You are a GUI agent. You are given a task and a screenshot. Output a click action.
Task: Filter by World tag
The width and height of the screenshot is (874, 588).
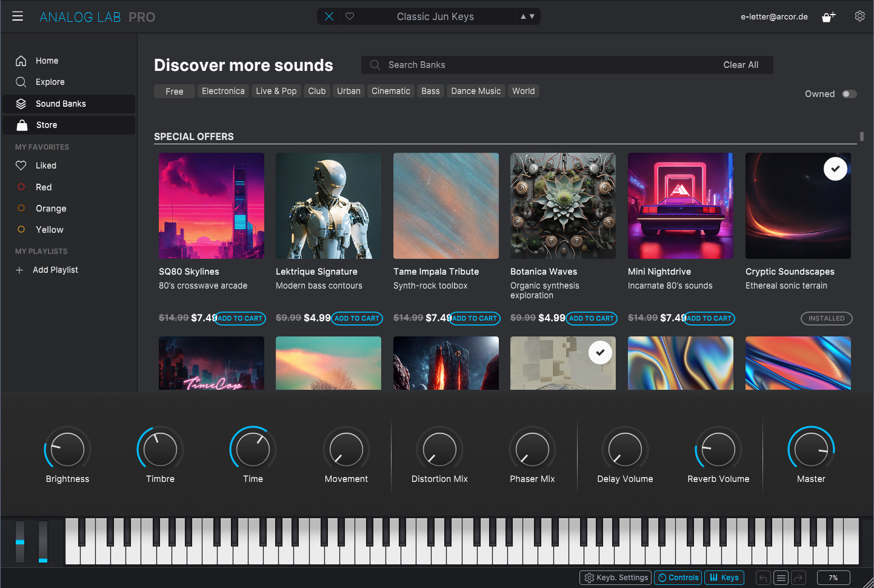pos(524,91)
